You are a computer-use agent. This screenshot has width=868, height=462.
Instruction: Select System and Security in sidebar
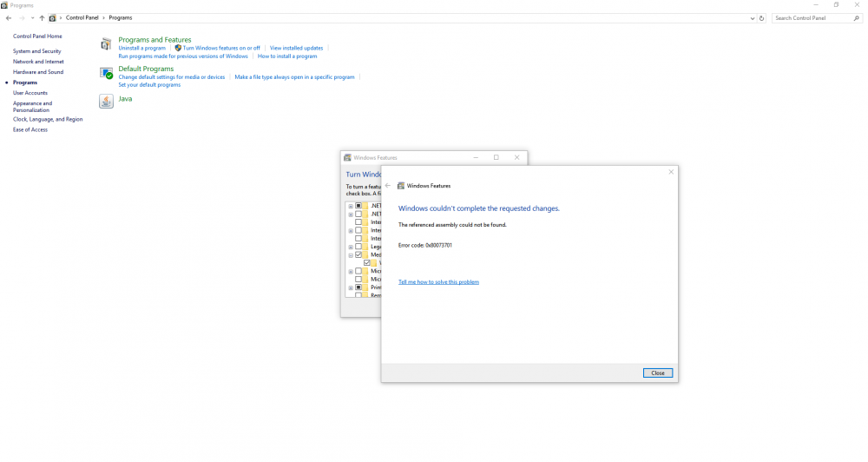(37, 51)
